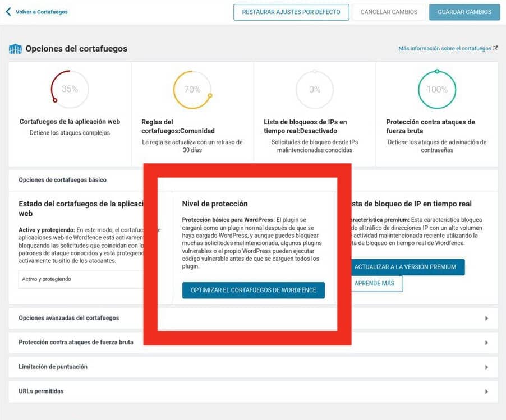Viewport: 506px width, 420px height.
Task: Click the 70% circular progress gauge
Action: 192,89
